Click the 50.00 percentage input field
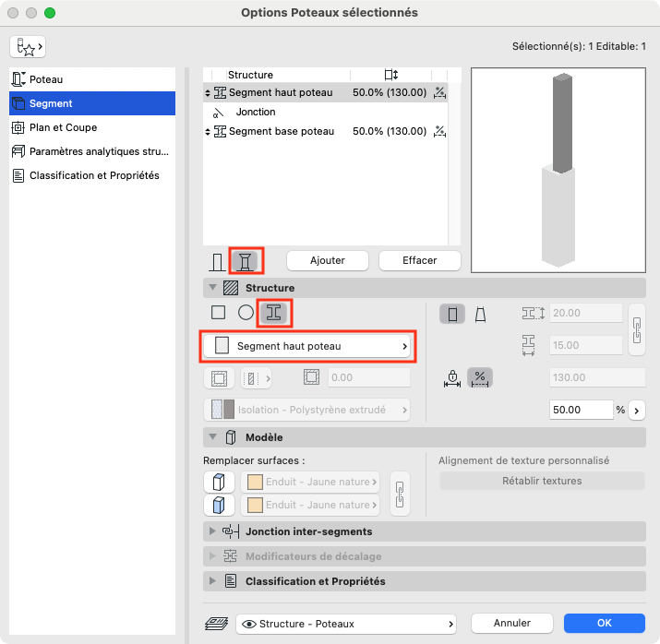Image resolution: width=660 pixels, height=644 pixels. pyautogui.click(x=581, y=410)
